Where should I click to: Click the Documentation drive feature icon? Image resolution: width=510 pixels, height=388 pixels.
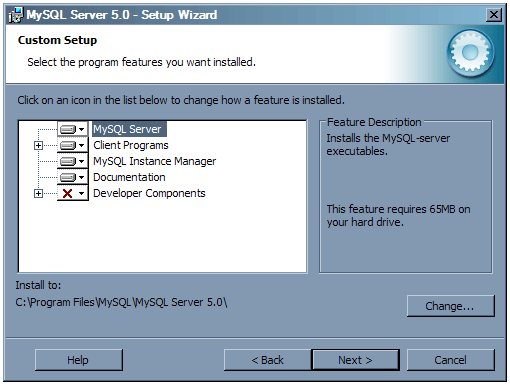point(68,177)
